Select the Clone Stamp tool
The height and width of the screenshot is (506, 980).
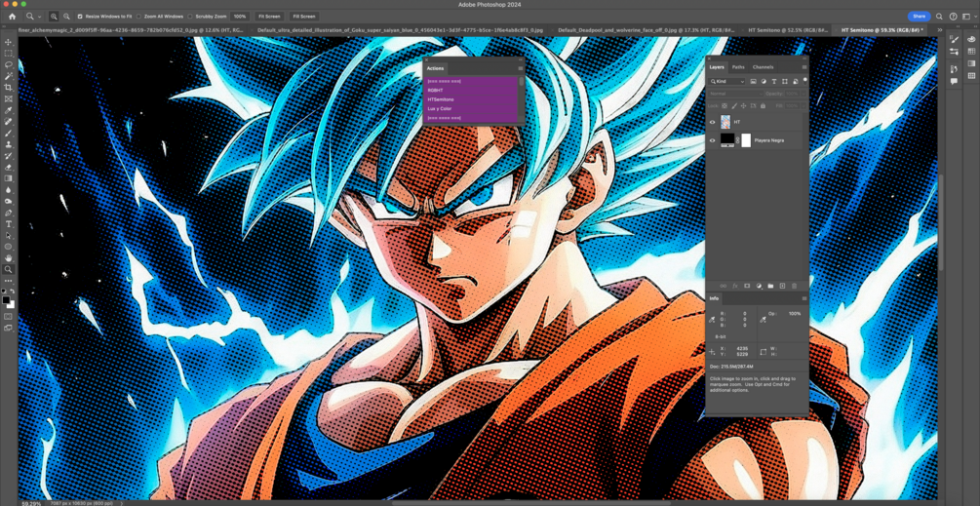[x=9, y=144]
